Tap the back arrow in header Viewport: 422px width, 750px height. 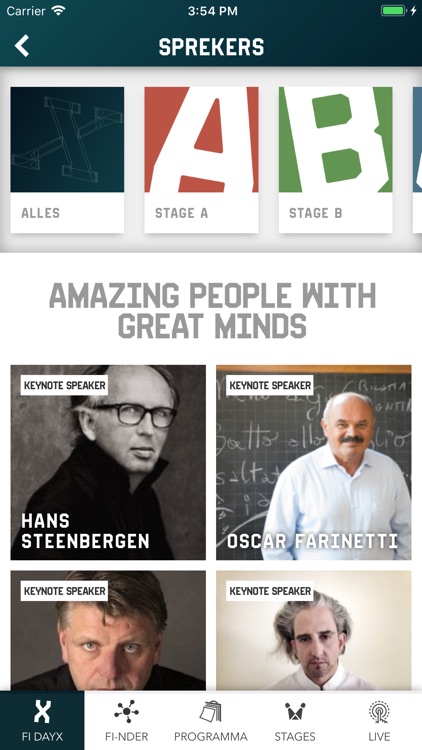click(22, 46)
